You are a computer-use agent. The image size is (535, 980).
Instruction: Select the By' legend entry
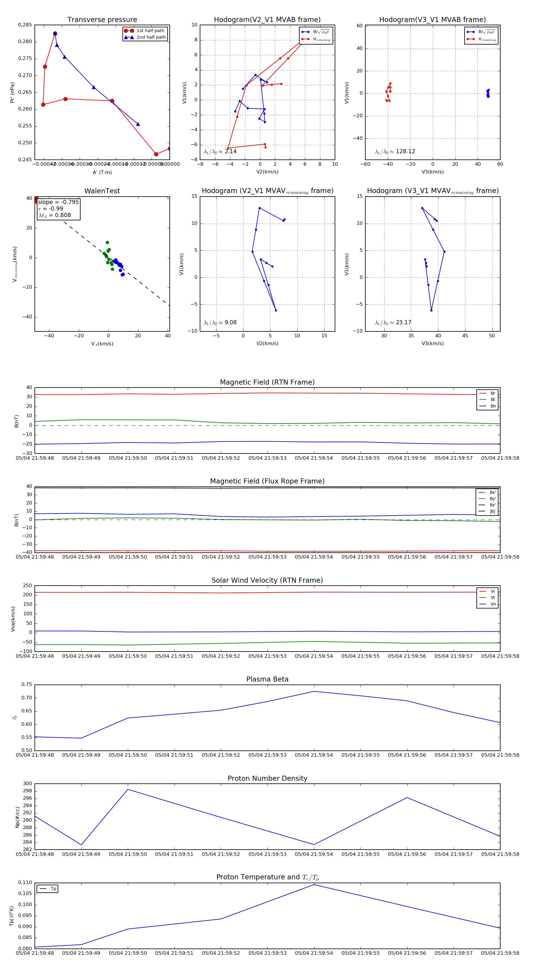coord(487,499)
